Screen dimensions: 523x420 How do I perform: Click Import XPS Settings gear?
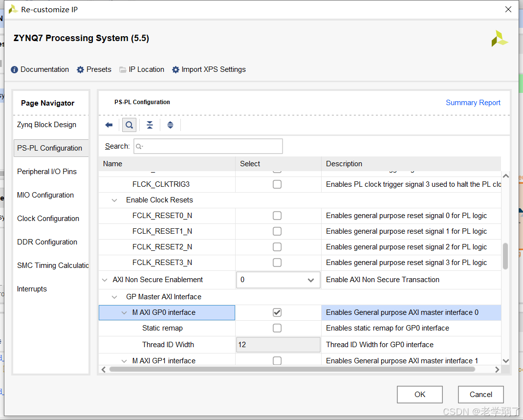175,70
